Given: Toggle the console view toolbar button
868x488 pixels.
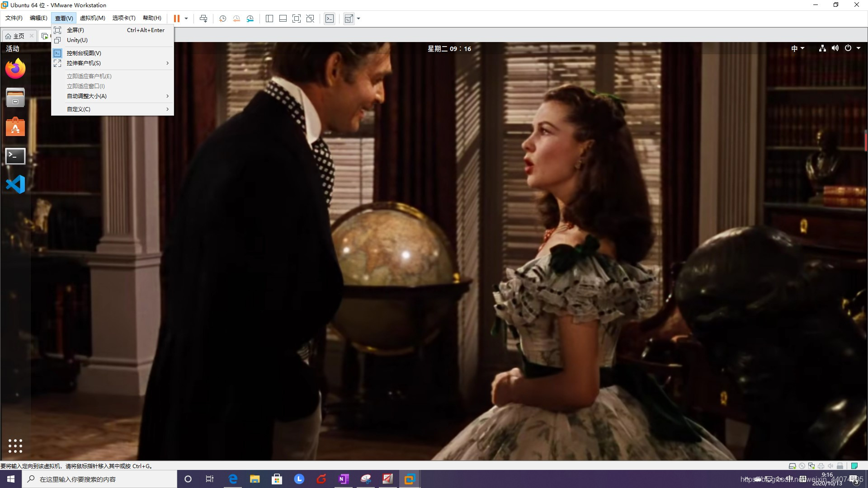Looking at the screenshot, I should [330, 19].
